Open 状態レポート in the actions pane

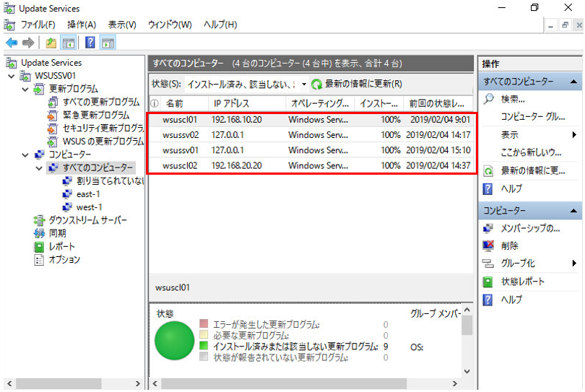tap(522, 282)
